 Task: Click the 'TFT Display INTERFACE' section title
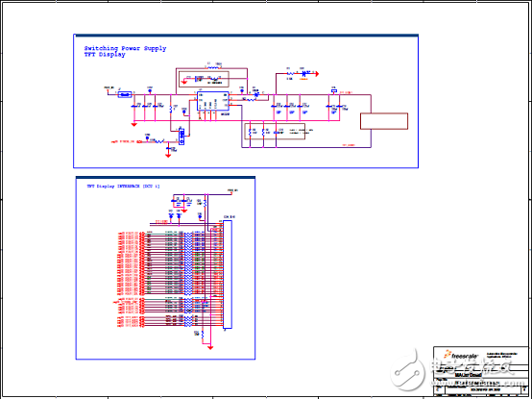coord(123,187)
